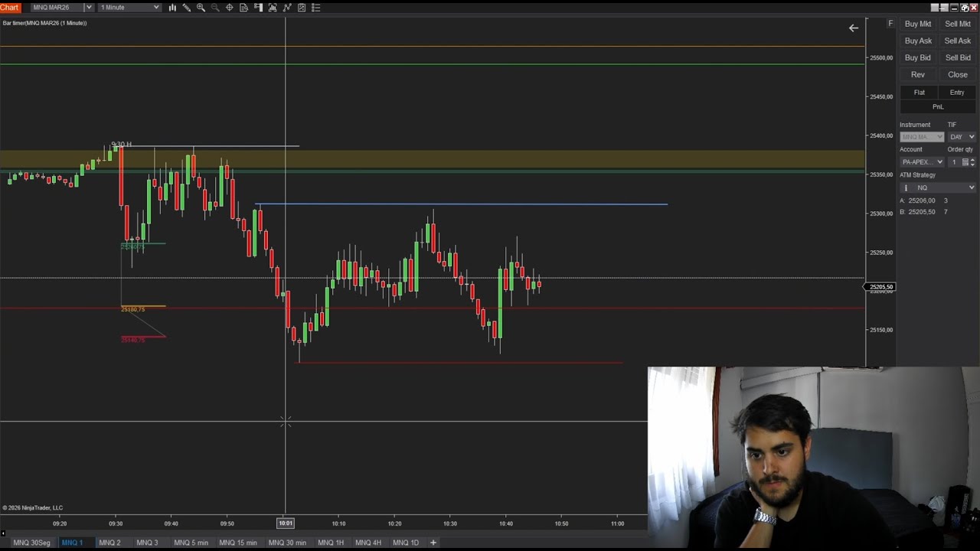The image size is (980, 551).
Task: Click the 10:01 time axis marker
Action: pos(285,523)
